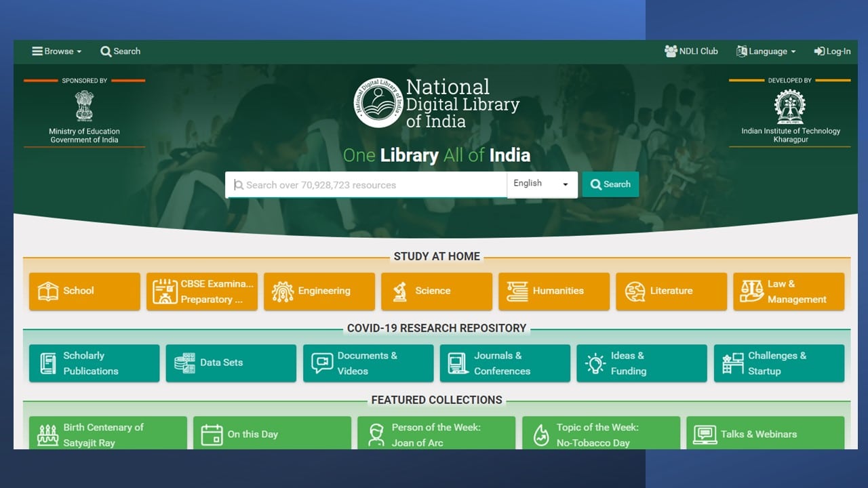The width and height of the screenshot is (868, 488).
Task: Select the Science microscope tile
Action: pos(436,291)
